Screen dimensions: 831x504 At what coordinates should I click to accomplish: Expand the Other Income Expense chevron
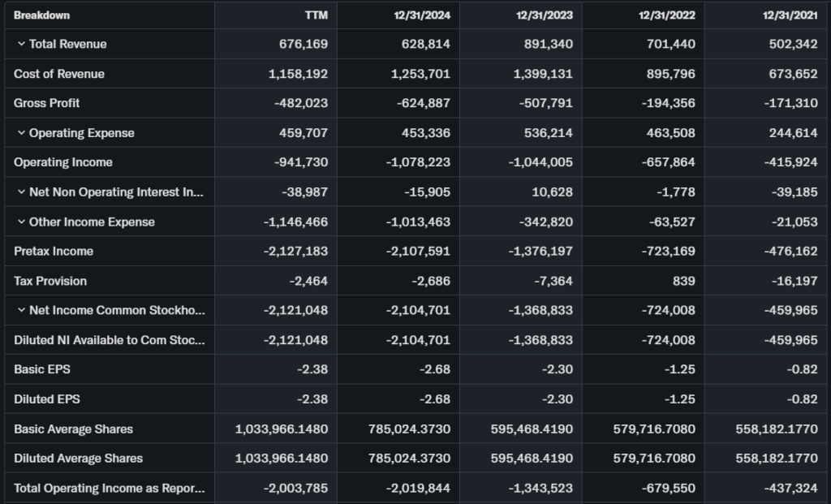click(x=21, y=222)
